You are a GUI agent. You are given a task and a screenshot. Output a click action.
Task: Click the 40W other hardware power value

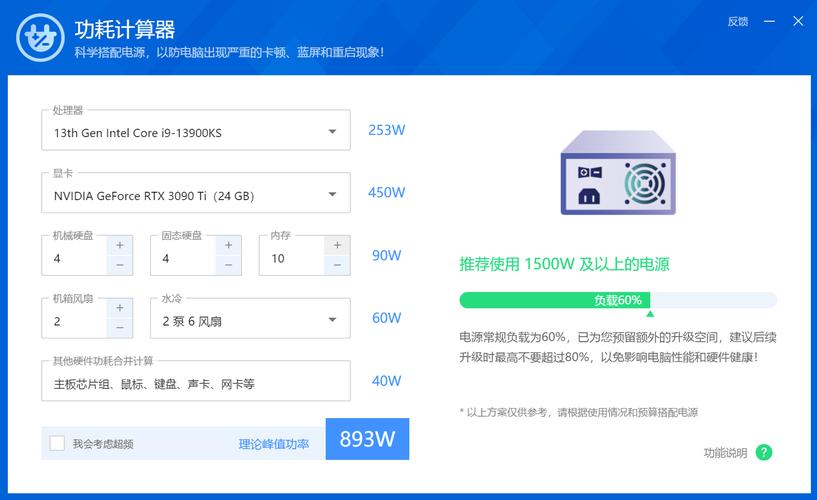coord(387,381)
